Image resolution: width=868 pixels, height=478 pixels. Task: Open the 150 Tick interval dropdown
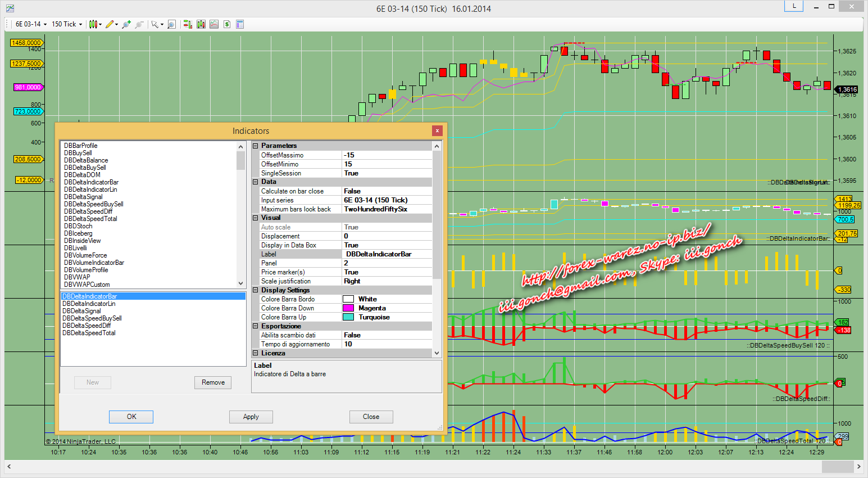point(67,24)
